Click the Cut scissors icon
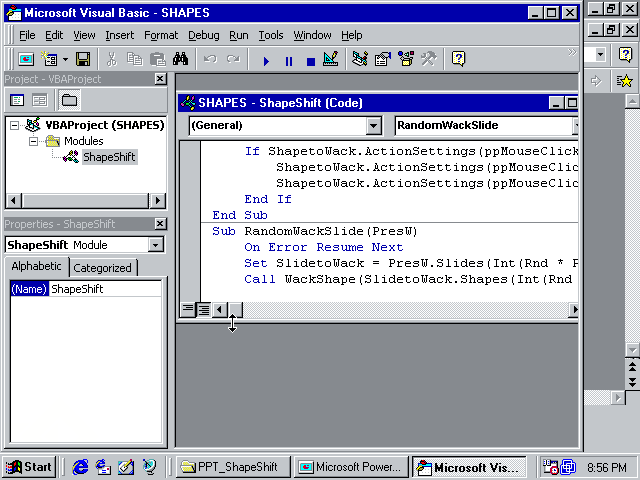 [x=111, y=59]
